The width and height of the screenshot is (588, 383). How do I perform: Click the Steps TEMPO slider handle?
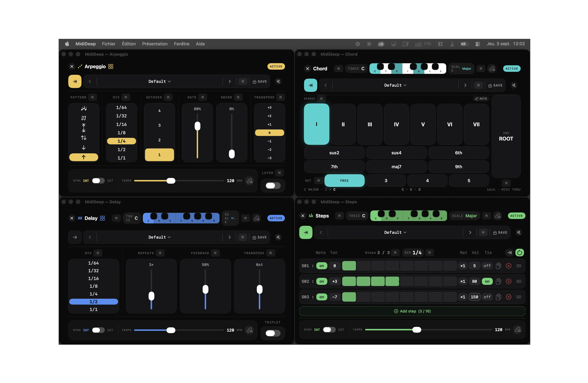coord(417,330)
